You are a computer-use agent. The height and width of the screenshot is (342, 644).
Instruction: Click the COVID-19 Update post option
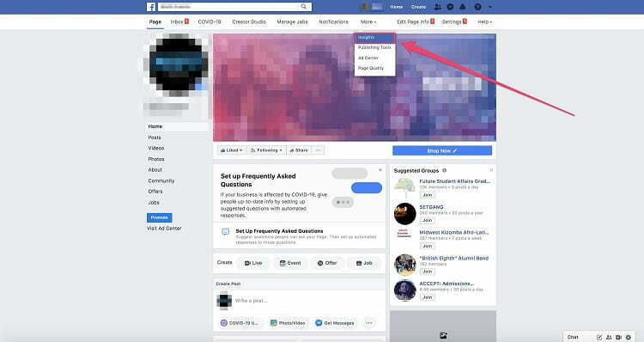(240, 323)
